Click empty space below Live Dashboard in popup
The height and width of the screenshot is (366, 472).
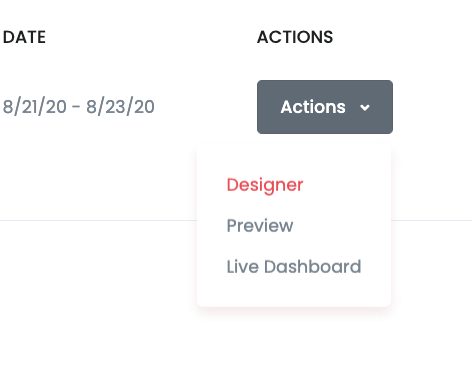click(294, 292)
